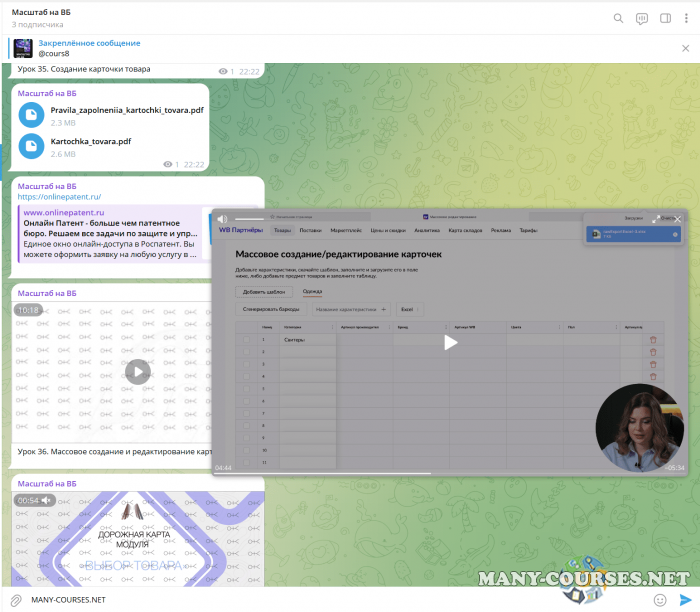Click the paperclip attach file icon
The height and width of the screenshot is (612, 700).
click(x=15, y=599)
